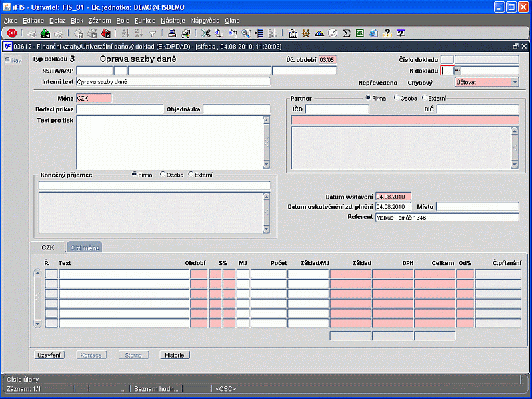Click the ship's wheel toolbar icon
532x399 pixels.
click(306, 33)
